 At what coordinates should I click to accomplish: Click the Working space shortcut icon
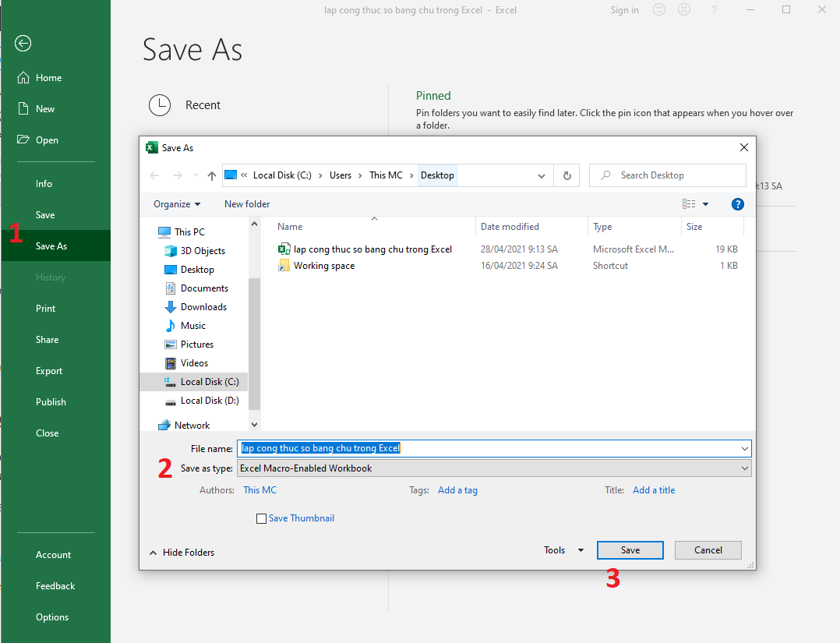[x=284, y=266]
